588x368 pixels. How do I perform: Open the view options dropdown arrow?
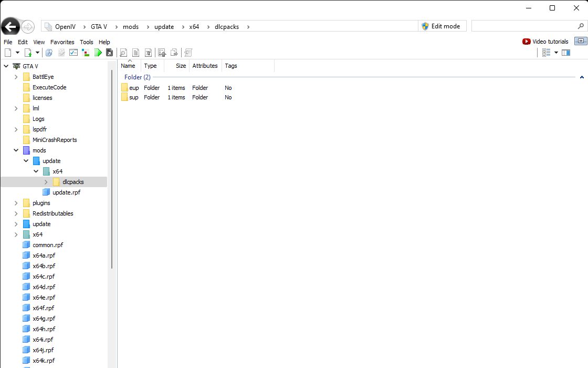coord(556,53)
